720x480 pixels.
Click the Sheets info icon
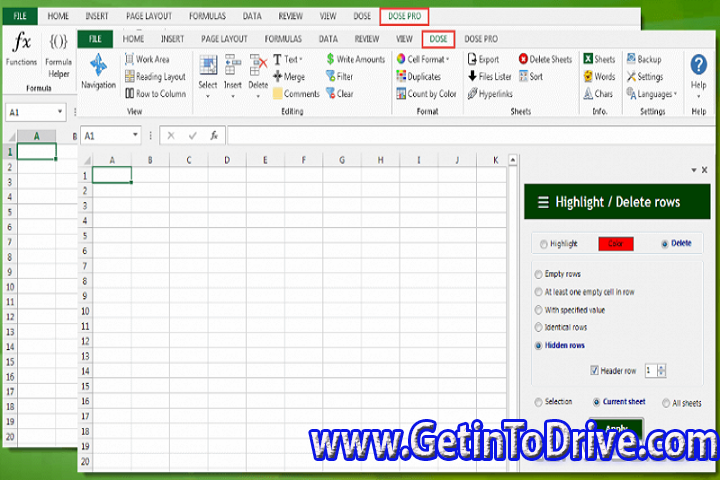coord(588,59)
